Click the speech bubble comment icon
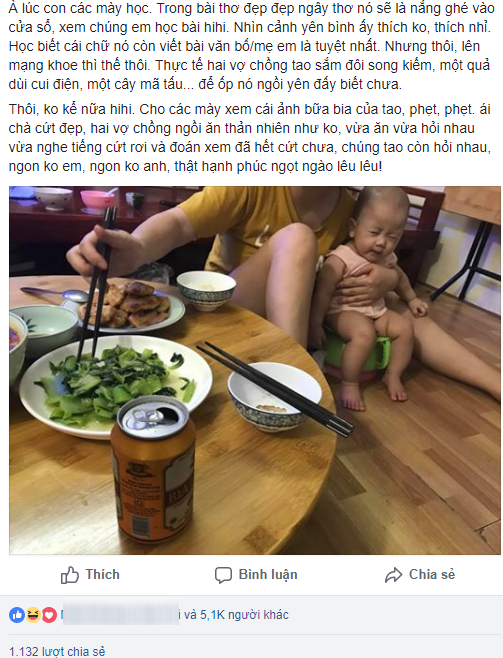 (223, 575)
